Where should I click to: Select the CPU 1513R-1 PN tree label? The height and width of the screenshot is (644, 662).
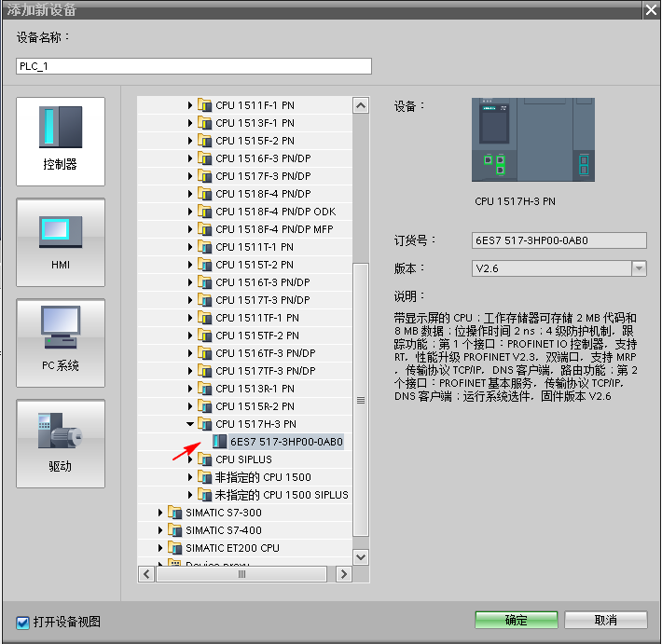tap(255, 389)
